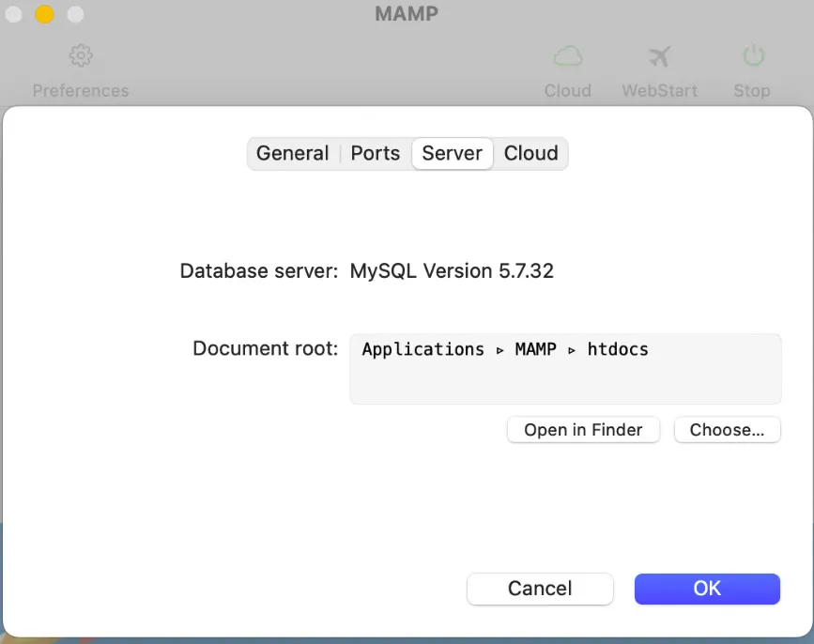Click the Cloud icon in the toolbar

click(x=567, y=56)
